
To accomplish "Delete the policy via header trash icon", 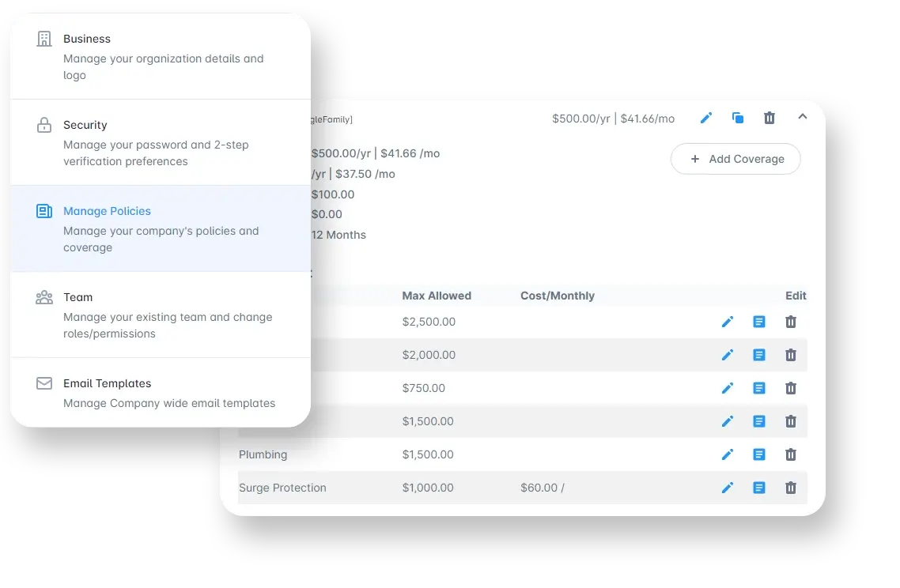I will 770,118.
